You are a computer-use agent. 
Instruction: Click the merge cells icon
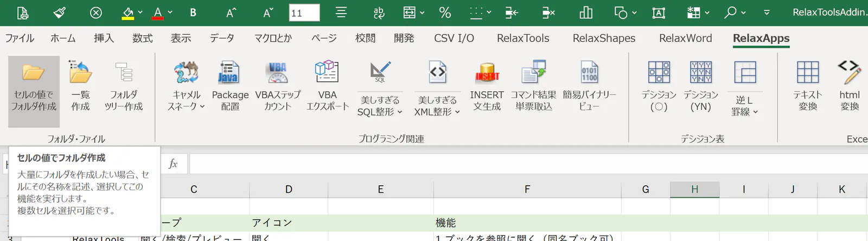pos(410,12)
